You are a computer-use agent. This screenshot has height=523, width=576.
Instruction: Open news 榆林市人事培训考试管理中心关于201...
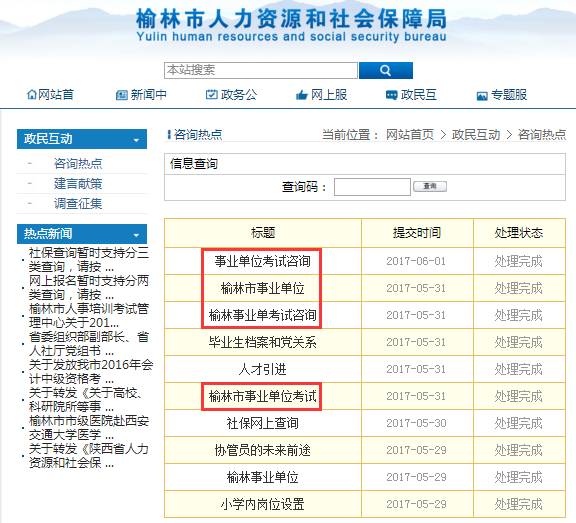pos(89,315)
